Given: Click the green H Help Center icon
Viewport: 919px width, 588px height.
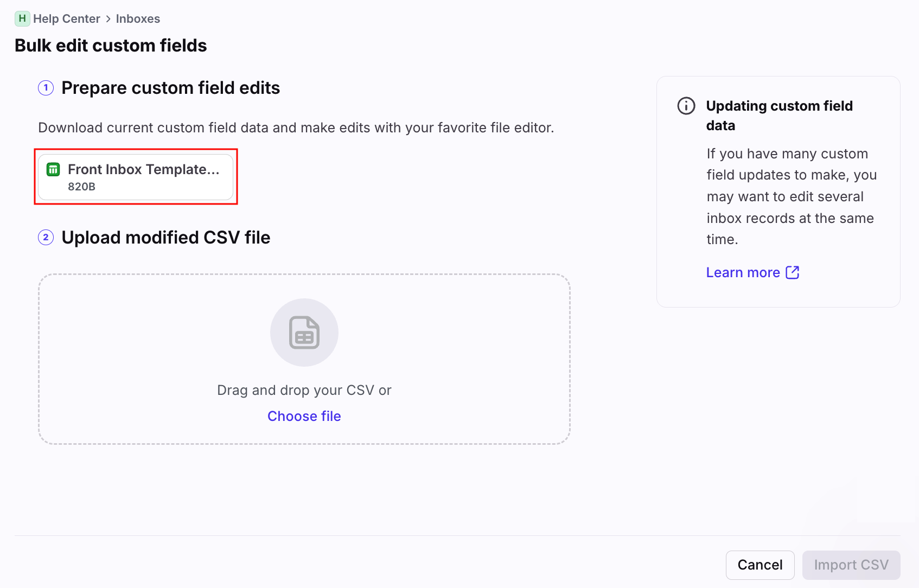Looking at the screenshot, I should [x=22, y=18].
